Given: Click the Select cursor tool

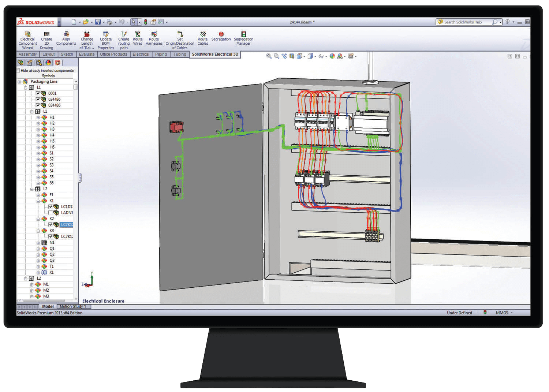Looking at the screenshot, I should (x=134, y=22).
